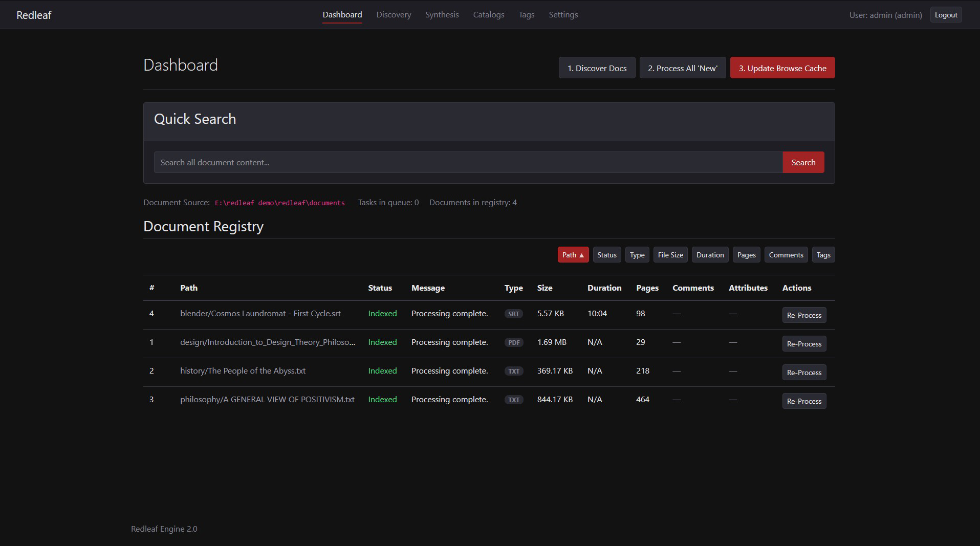Sort documents by Pages
Viewport: 980px width, 546px height.
click(746, 255)
